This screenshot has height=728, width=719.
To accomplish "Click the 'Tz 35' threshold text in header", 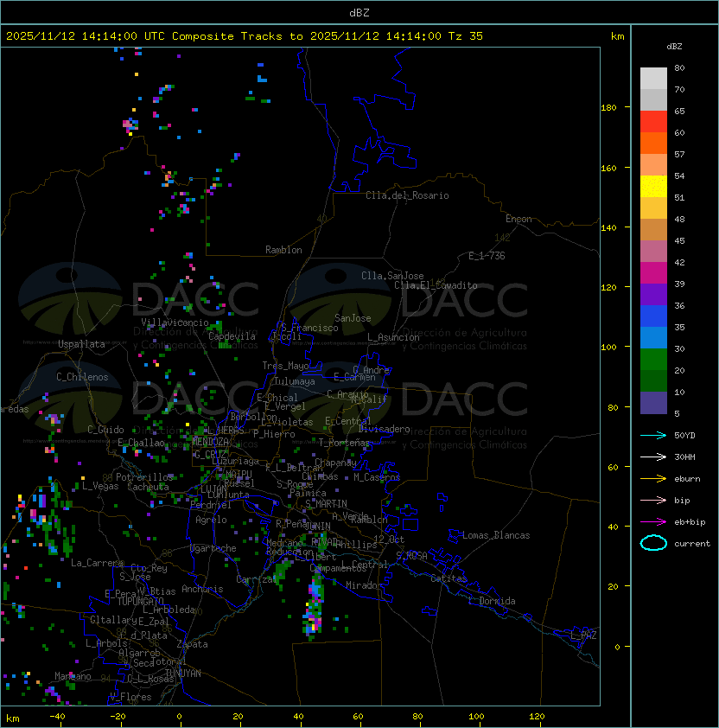I will click(x=466, y=35).
